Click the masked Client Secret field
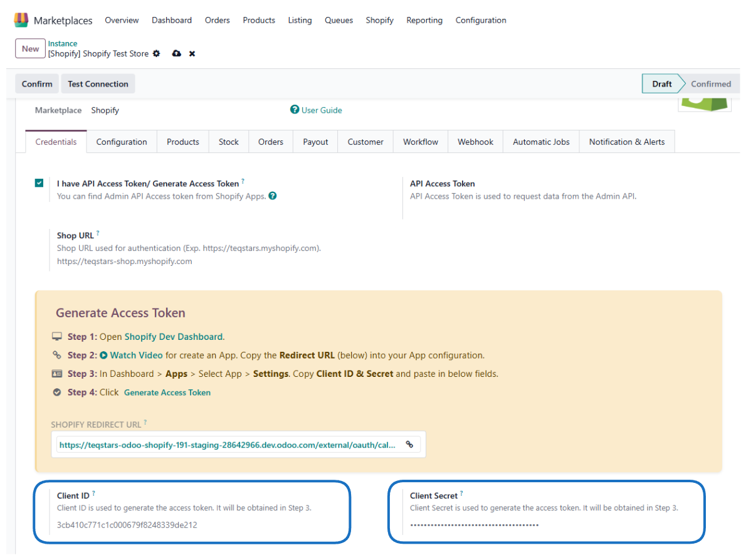The height and width of the screenshot is (560, 746). tap(475, 525)
